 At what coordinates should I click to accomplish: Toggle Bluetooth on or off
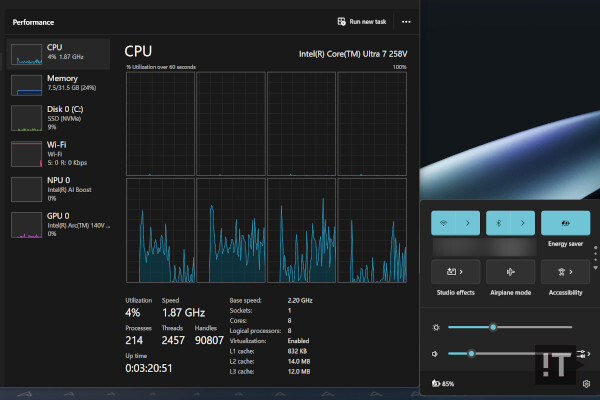click(499, 223)
